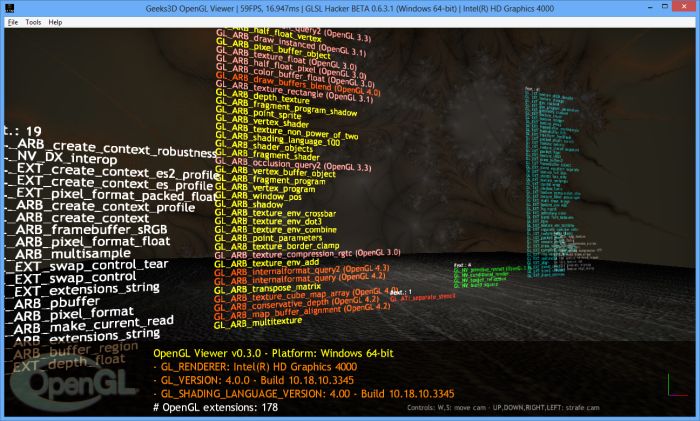Viewport: 700px width, 421px height.
Task: Click the "# OpenGL extensions: 178" line
Action: [x=215, y=408]
